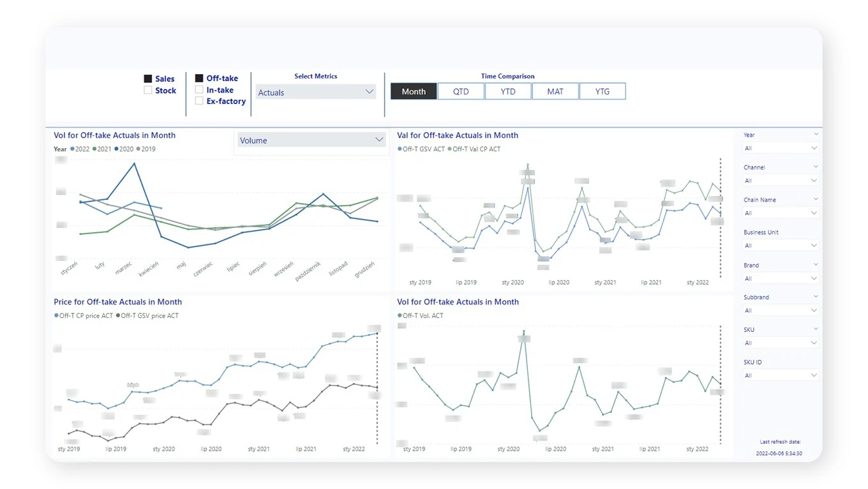Click the chevron icon beside Year header
The width and height of the screenshot is (868, 489).
point(815,135)
